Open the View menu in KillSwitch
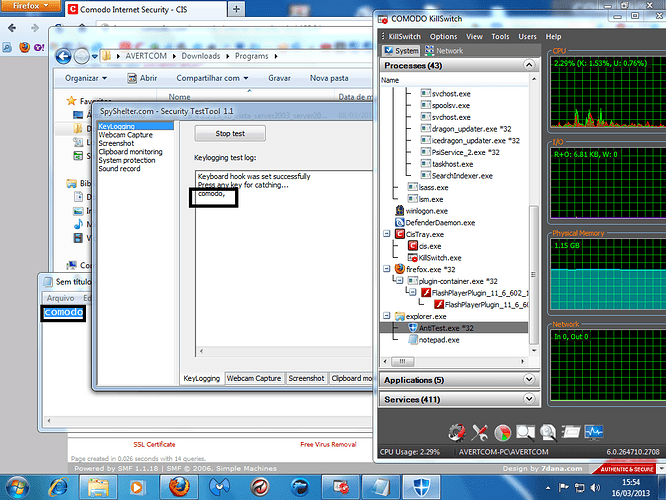This screenshot has height=500, width=666. (474, 37)
